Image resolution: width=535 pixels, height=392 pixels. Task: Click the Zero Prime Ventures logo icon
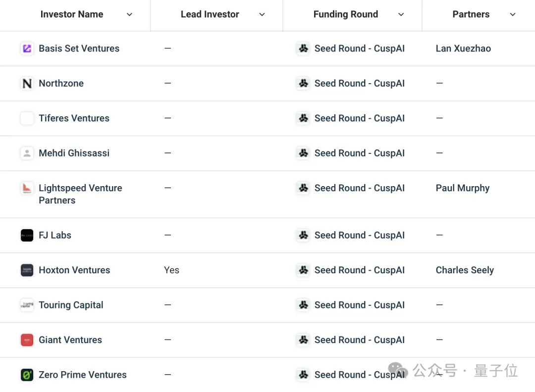tap(27, 375)
